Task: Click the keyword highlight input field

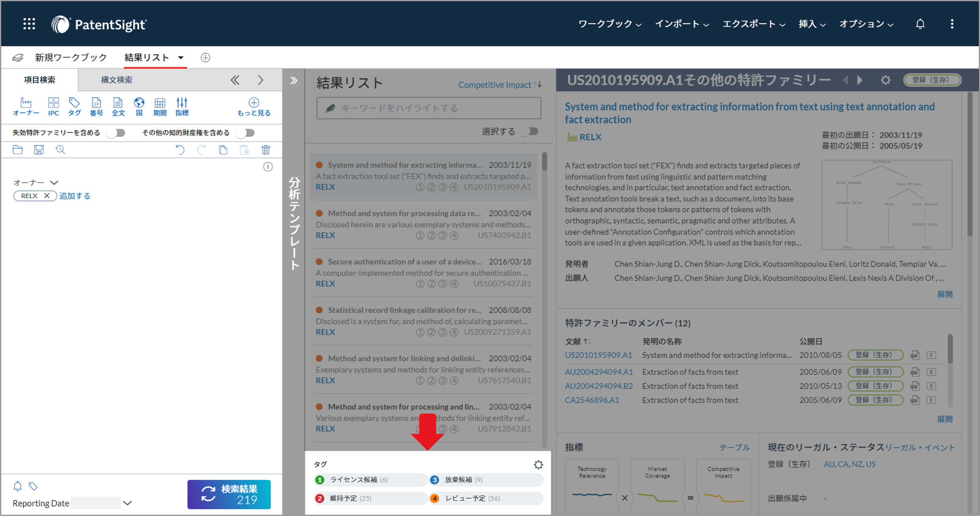Action: click(x=429, y=108)
